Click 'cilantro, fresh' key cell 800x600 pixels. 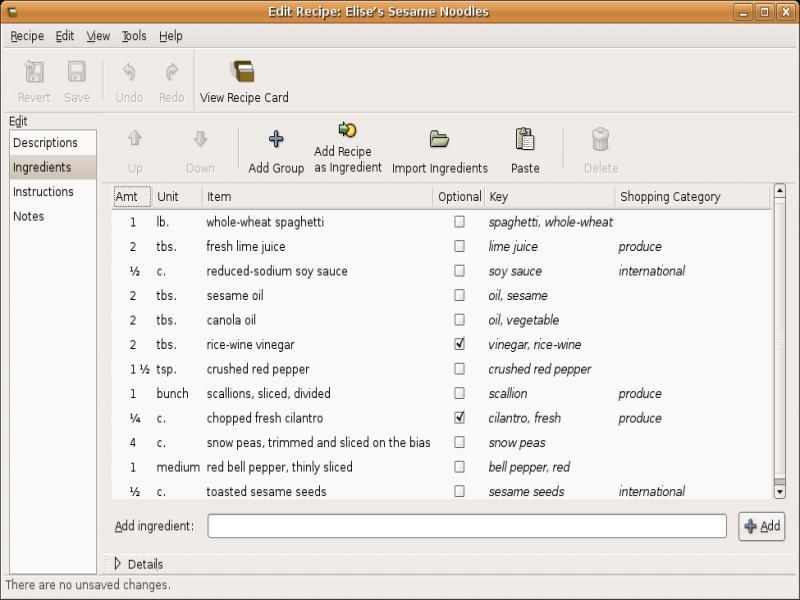524,418
